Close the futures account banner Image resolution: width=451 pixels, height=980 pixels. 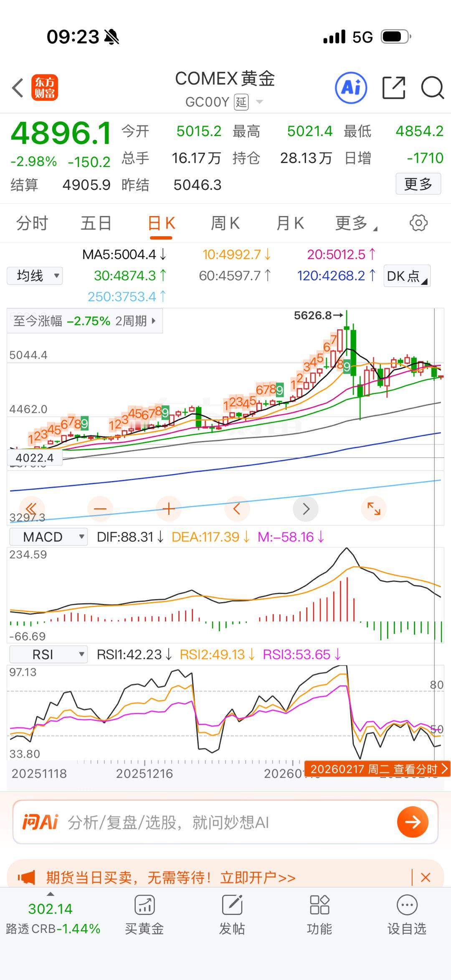pyautogui.click(x=426, y=877)
